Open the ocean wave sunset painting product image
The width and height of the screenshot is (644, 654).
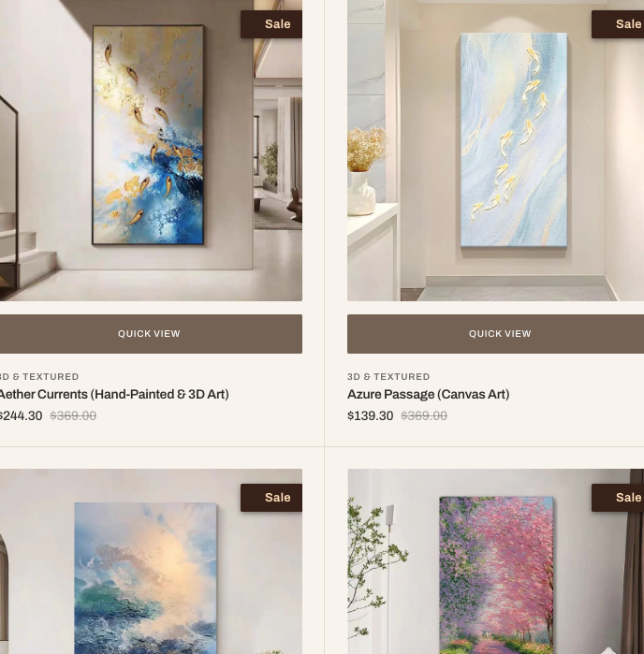pos(145,577)
